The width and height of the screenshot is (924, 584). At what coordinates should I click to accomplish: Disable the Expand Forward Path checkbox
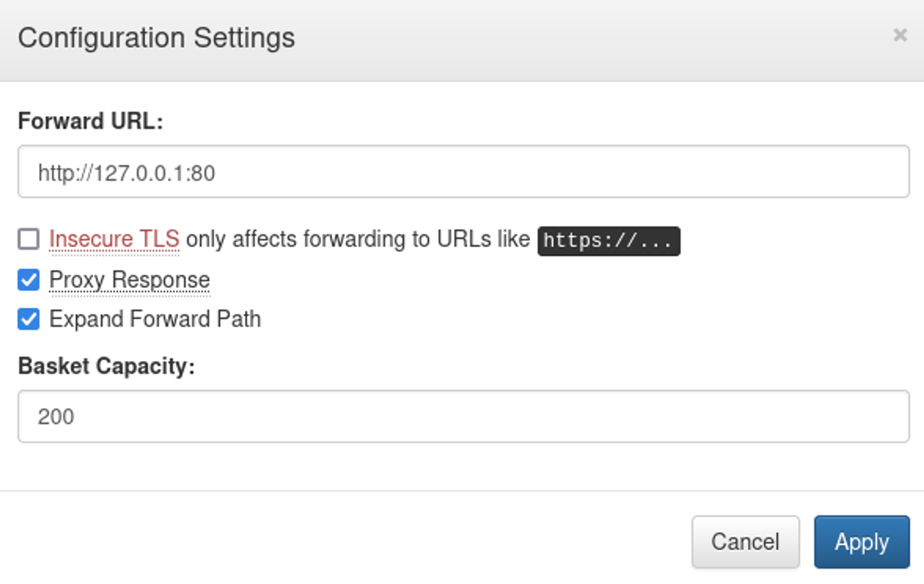coord(29,319)
